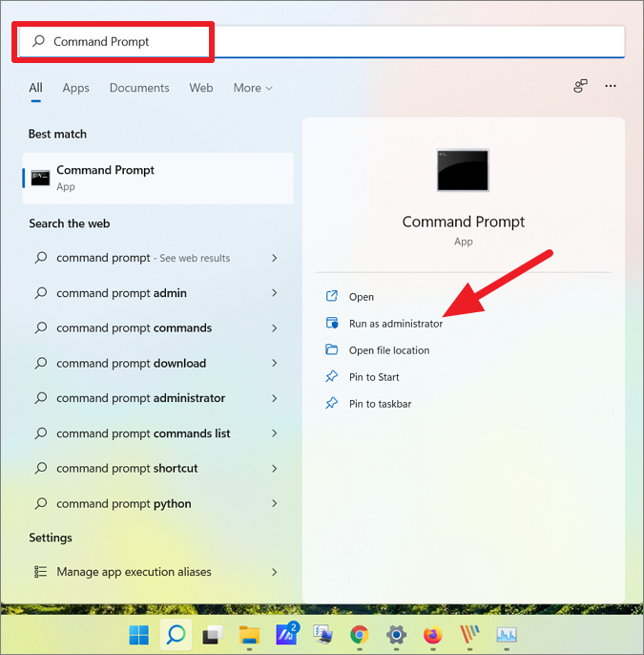This screenshot has height=655, width=644.
Task: Open the purple app with badge 2
Action: tap(287, 634)
